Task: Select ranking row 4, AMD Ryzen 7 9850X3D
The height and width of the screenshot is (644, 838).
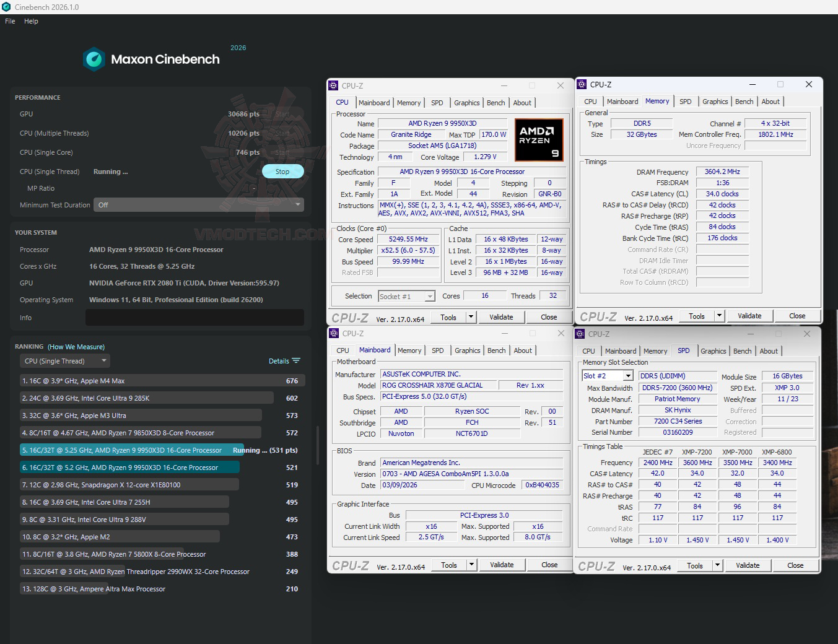Action: click(x=162, y=433)
